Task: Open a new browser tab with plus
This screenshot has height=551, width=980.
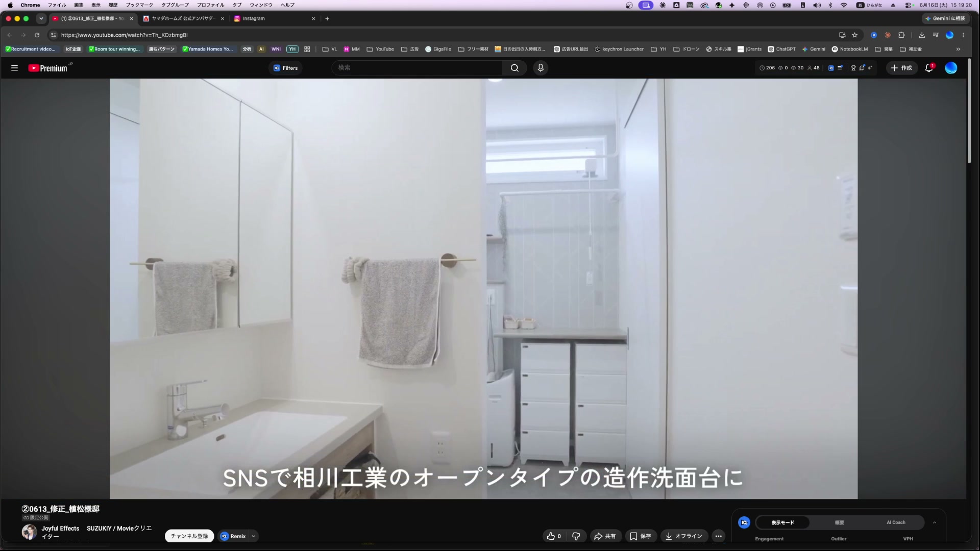Action: 327,19
